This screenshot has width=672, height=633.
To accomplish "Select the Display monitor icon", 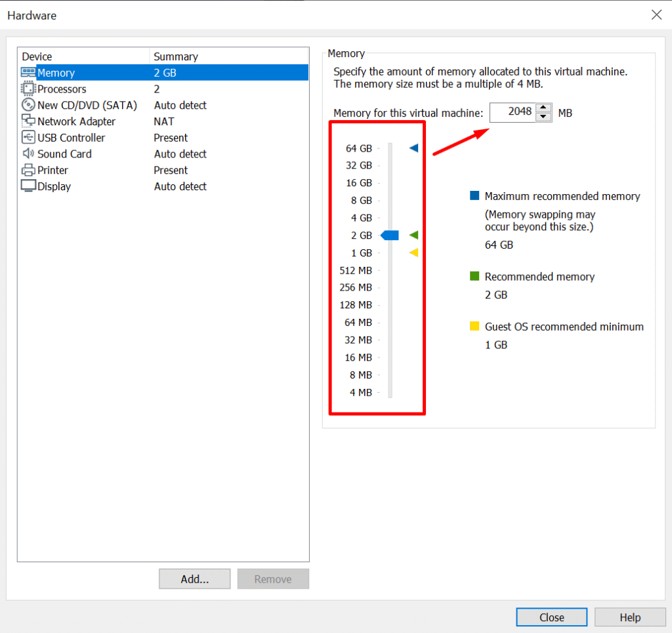I will pyautogui.click(x=29, y=186).
